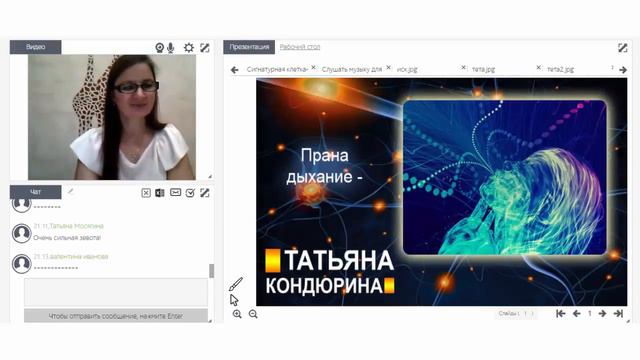Click chat message 'Очень сильная зевота!'

(x=67, y=238)
